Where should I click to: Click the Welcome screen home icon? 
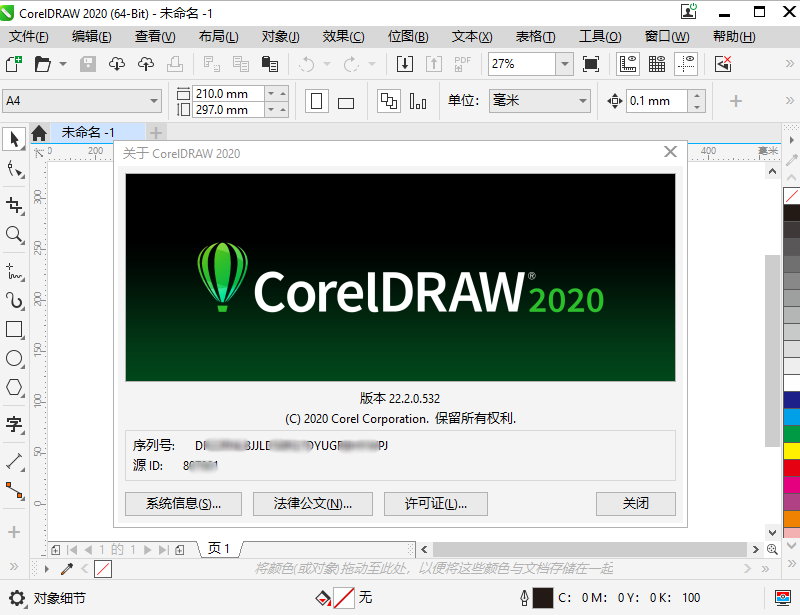point(39,133)
